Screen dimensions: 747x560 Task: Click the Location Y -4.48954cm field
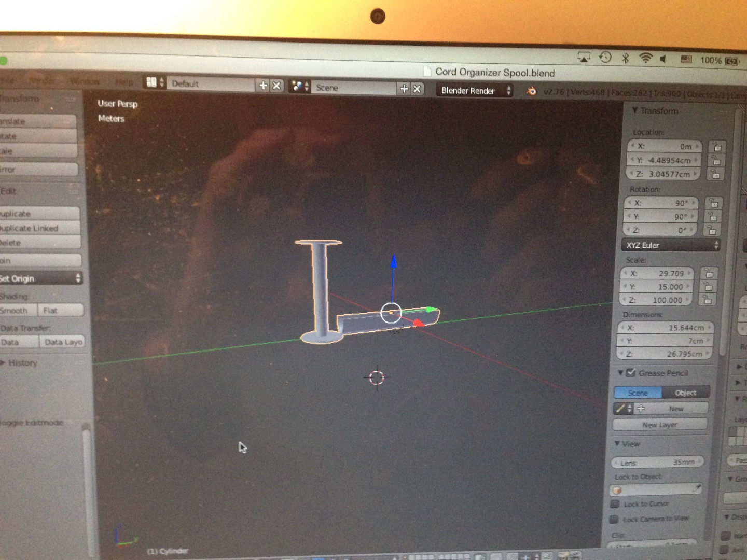click(x=664, y=160)
